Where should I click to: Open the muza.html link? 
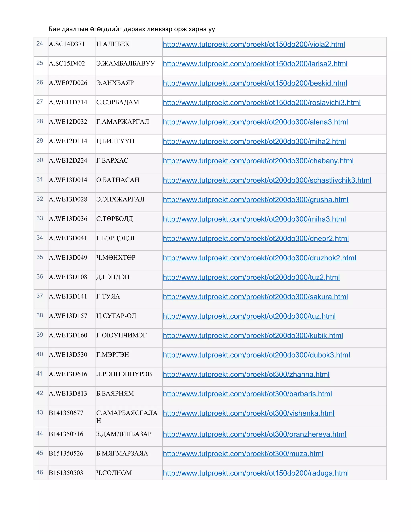click(243, 454)
